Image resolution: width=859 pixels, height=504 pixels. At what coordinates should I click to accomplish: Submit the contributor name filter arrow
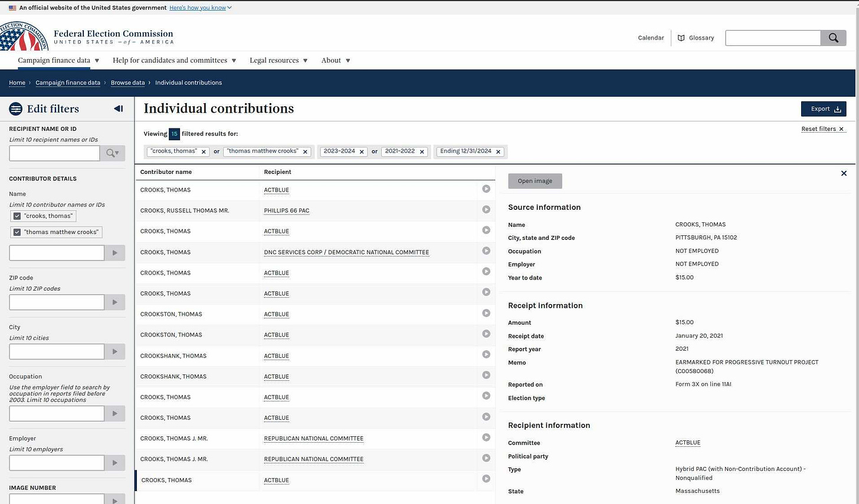click(114, 253)
